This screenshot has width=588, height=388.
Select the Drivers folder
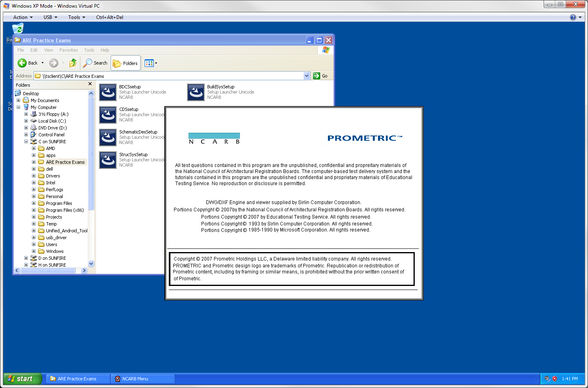(x=53, y=176)
